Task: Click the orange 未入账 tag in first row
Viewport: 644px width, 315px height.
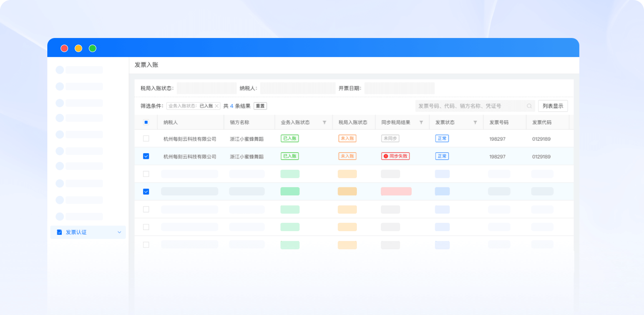Action: 347,139
